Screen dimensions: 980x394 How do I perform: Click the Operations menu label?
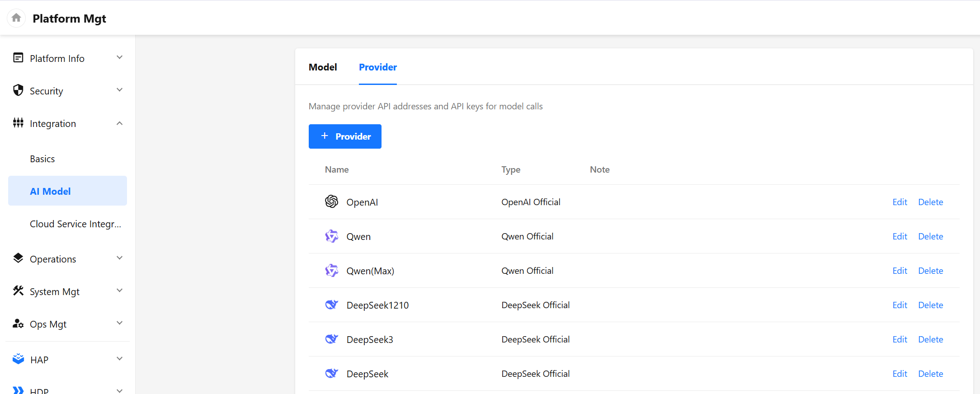pos(53,259)
